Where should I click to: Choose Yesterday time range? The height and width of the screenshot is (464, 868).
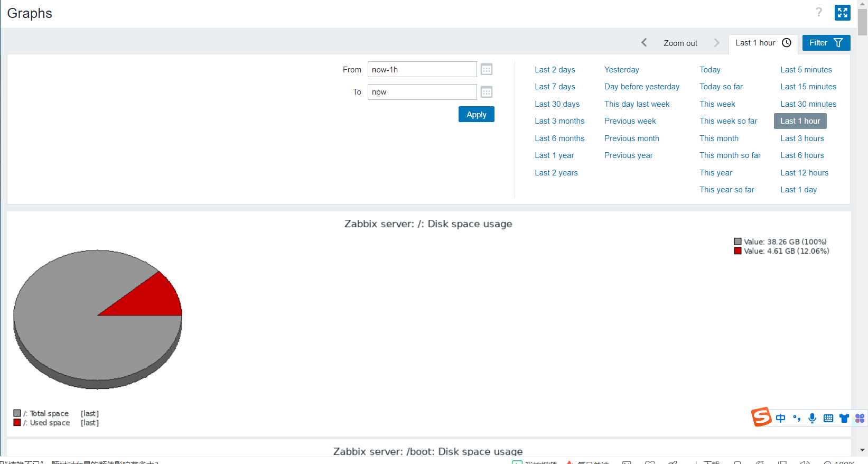tap(622, 70)
